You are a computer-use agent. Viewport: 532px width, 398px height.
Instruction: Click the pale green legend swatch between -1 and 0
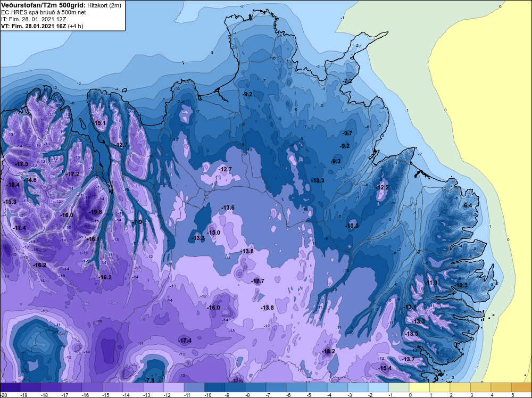tap(399, 387)
